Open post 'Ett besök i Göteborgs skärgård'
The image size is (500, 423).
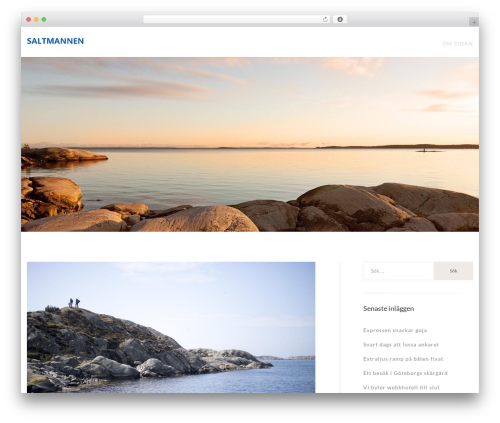[x=405, y=373]
